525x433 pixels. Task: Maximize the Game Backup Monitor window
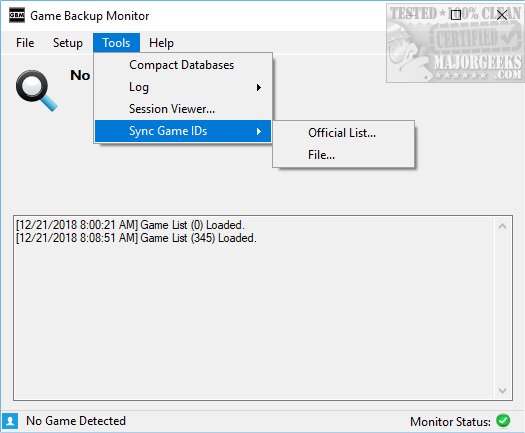456,15
